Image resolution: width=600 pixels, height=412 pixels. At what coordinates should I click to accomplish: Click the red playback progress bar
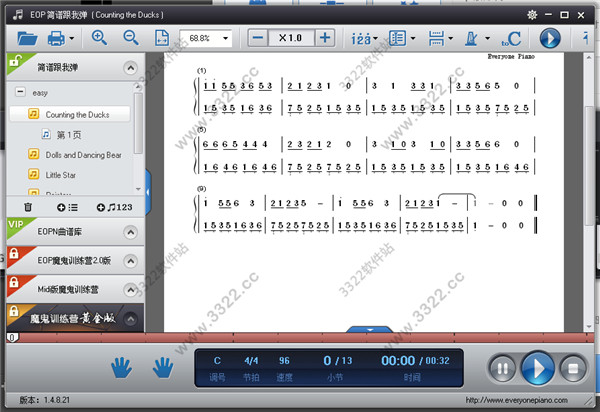tap(302, 337)
